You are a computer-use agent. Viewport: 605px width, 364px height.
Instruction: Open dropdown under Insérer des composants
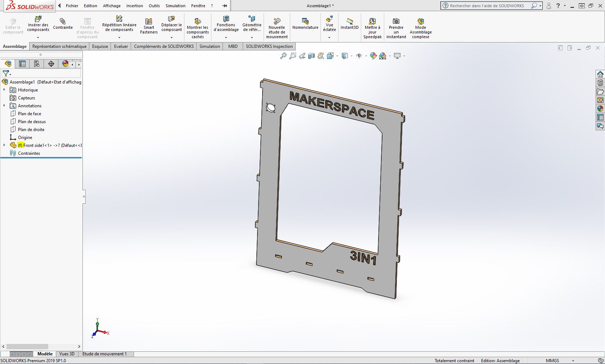point(38,37)
